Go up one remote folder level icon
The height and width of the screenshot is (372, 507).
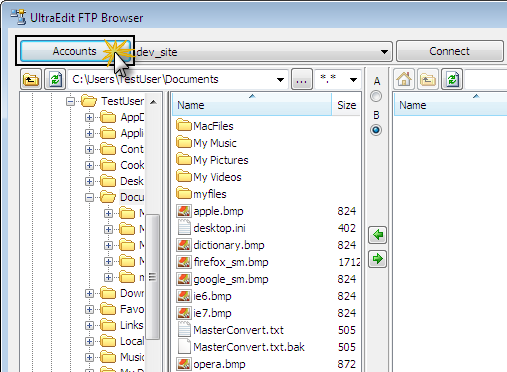click(x=428, y=79)
